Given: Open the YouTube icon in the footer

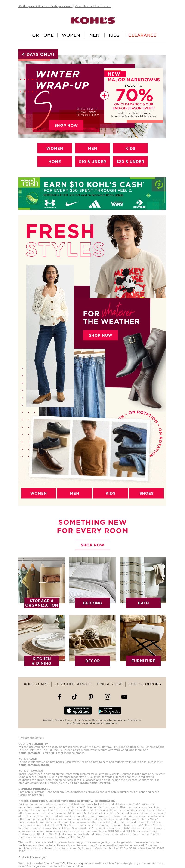Looking at the screenshot, I should tap(124, 697).
